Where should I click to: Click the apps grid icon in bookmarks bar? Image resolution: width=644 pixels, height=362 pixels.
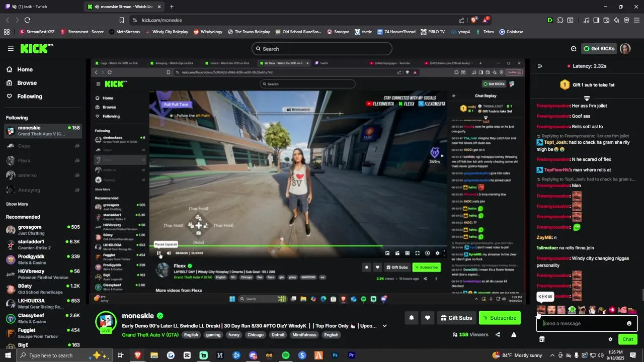point(7,32)
